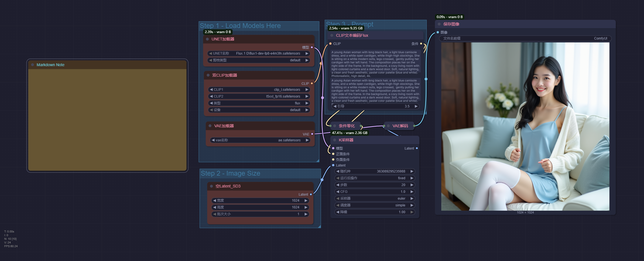Viewport: 644px width, 261px height.
Task: Open the UNET名称 model dropdown
Action: pos(259,53)
